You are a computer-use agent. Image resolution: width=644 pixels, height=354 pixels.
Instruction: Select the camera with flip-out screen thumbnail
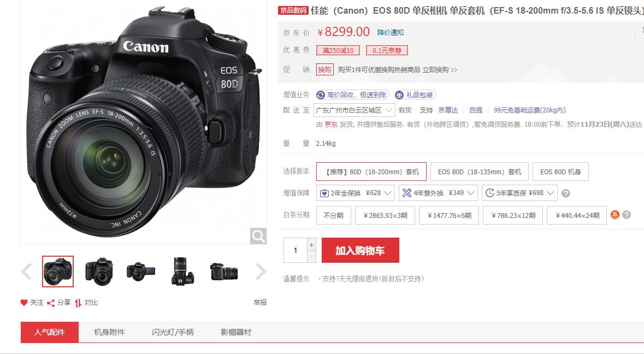coord(141,272)
